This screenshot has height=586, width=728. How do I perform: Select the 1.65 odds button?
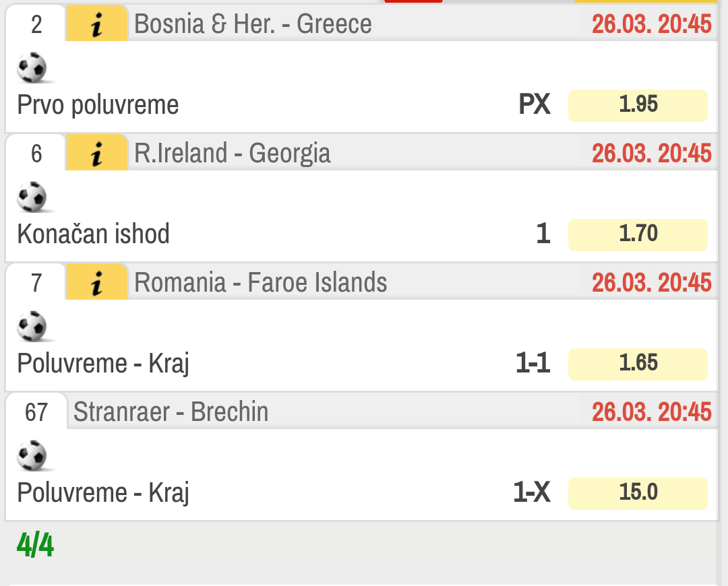tap(638, 364)
